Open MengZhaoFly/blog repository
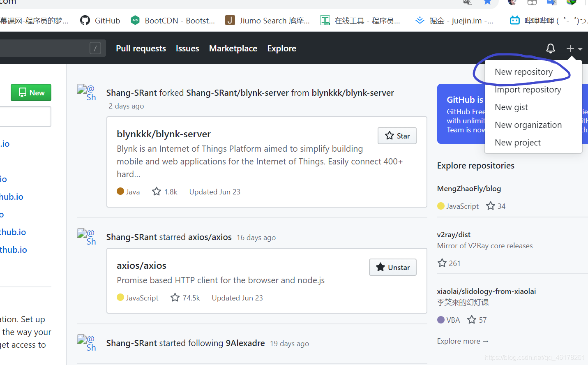 pos(469,189)
